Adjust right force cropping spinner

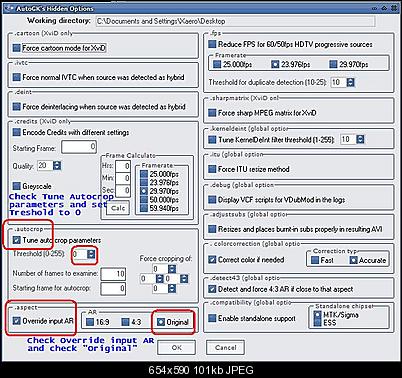[x=184, y=279]
